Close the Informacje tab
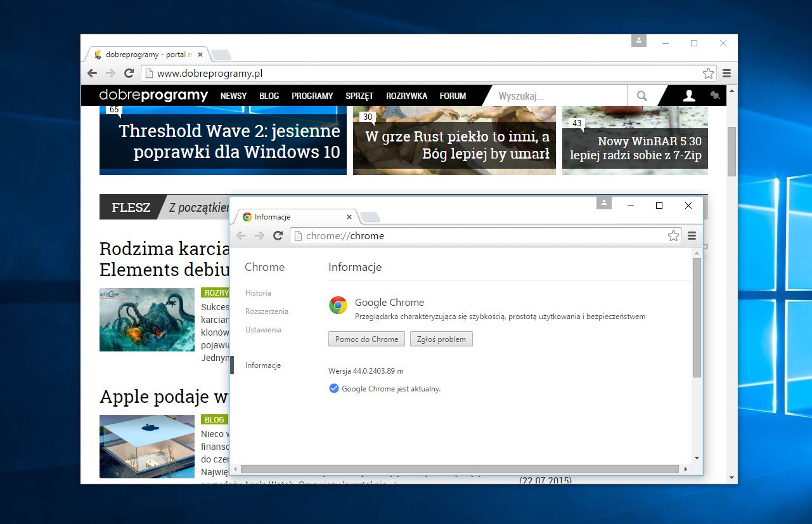812x524 pixels. coord(349,217)
